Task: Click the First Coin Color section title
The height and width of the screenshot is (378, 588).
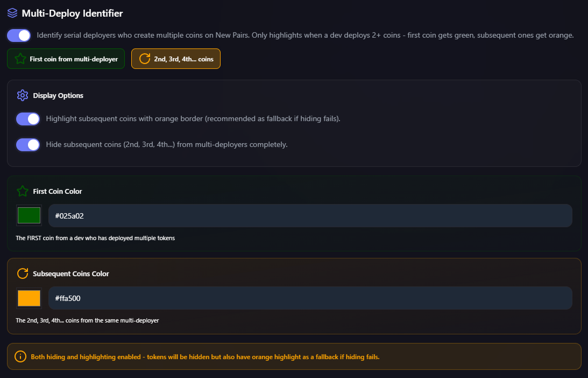Action: click(58, 191)
